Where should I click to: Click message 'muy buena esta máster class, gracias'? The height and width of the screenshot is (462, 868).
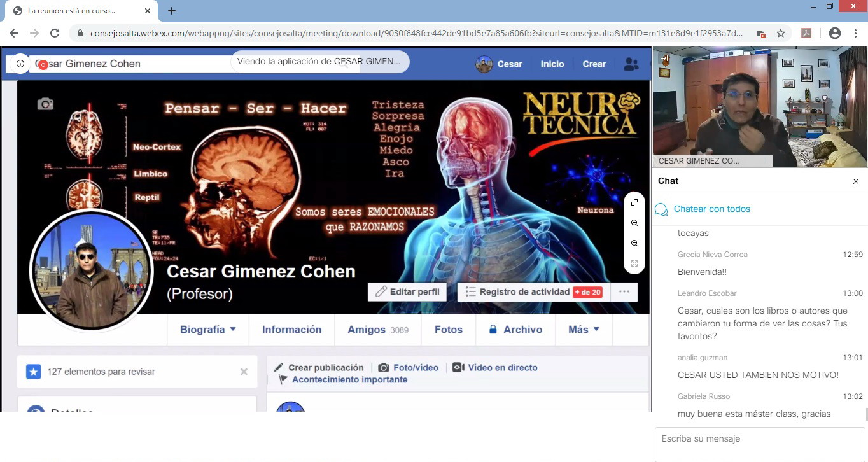tap(754, 414)
